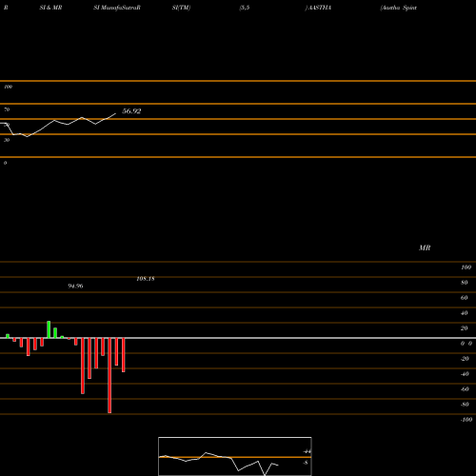Click the Aastha Spint company name
Viewport: 476px width, 476px height.
(x=399, y=8)
